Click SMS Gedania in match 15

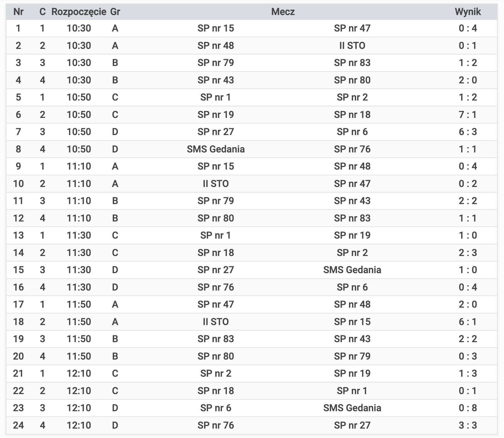(352, 270)
